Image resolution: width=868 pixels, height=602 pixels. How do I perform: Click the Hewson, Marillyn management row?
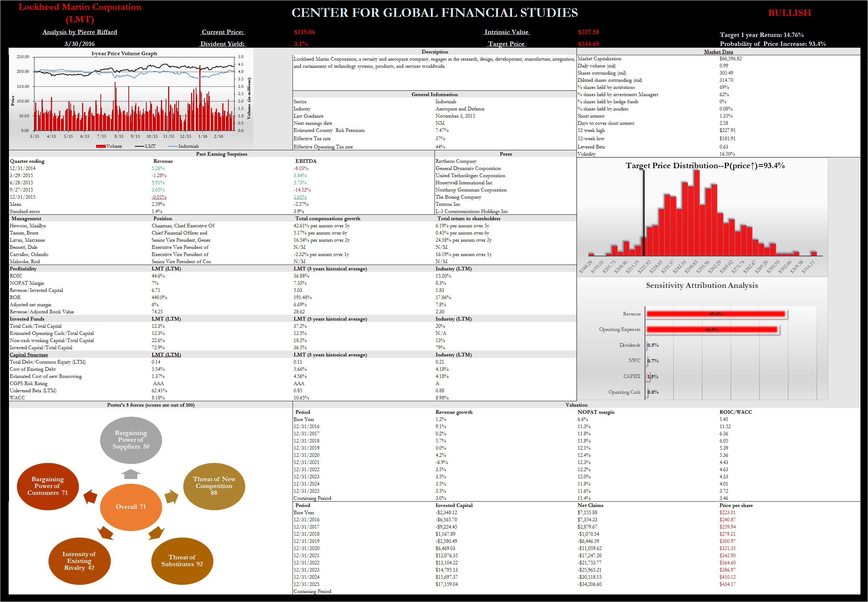coord(293,226)
